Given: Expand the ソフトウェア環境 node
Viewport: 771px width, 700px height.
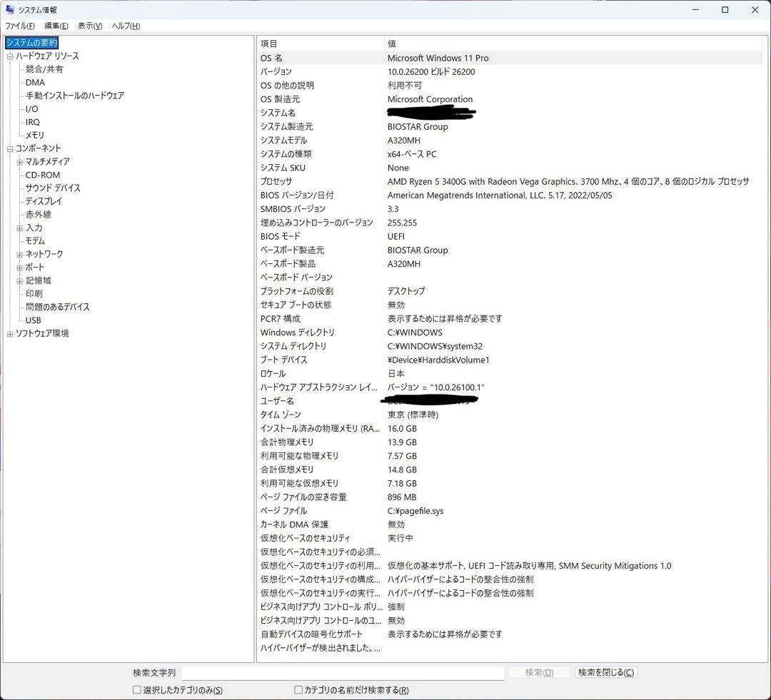Looking at the screenshot, I should point(9,333).
